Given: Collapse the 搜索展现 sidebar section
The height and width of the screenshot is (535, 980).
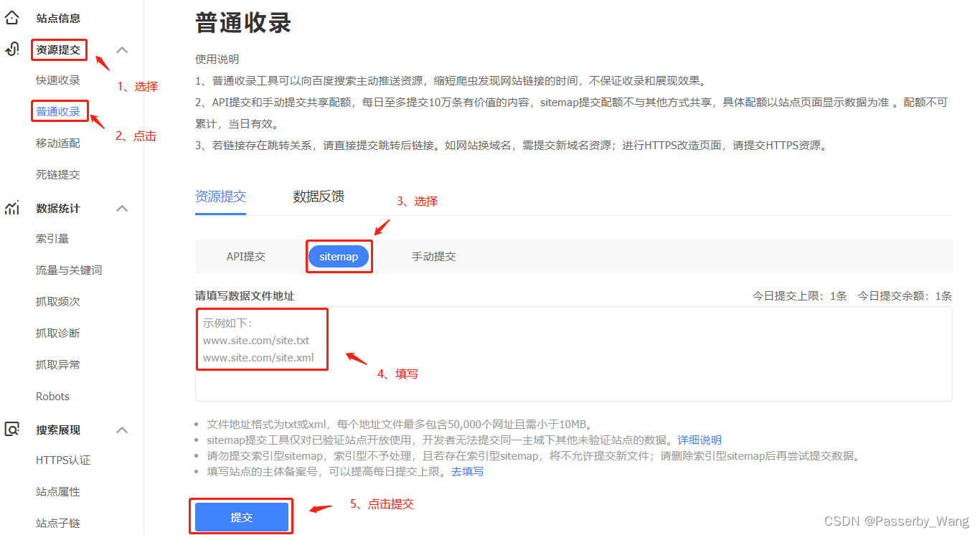Looking at the screenshot, I should point(122,429).
